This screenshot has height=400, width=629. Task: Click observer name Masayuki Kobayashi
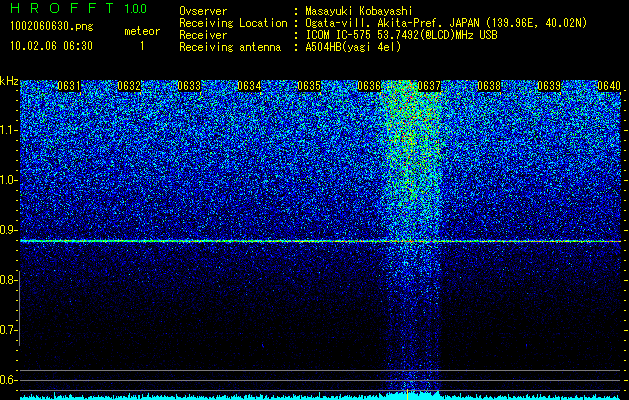[x=359, y=11]
